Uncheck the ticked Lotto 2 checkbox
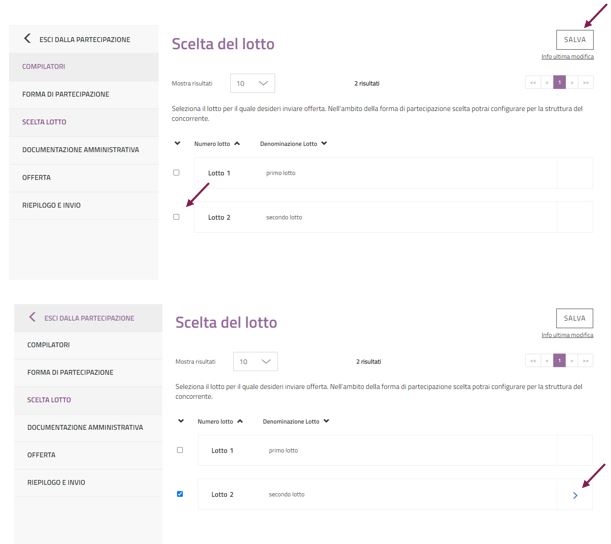The width and height of the screenshot is (611, 544). pyautogui.click(x=180, y=494)
